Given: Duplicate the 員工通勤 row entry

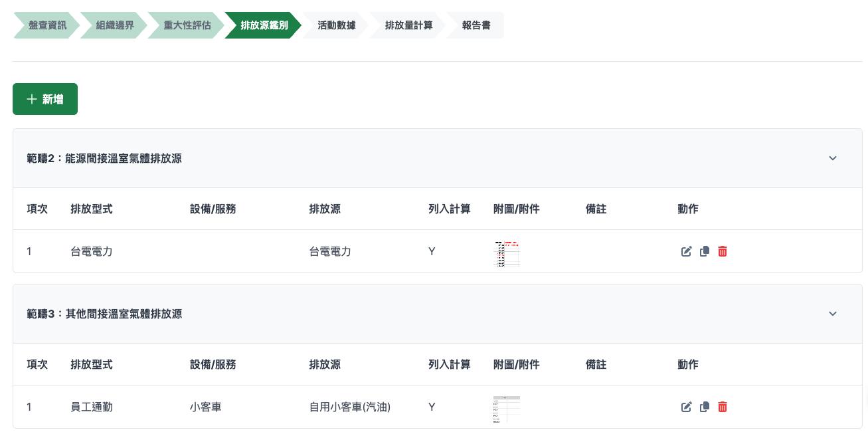Looking at the screenshot, I should coord(705,407).
